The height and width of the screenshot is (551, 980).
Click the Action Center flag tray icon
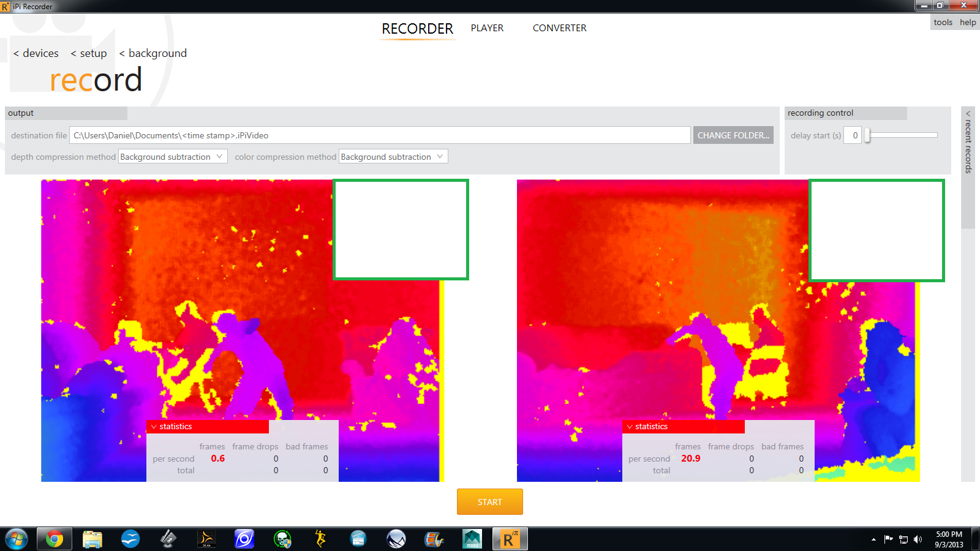point(889,539)
